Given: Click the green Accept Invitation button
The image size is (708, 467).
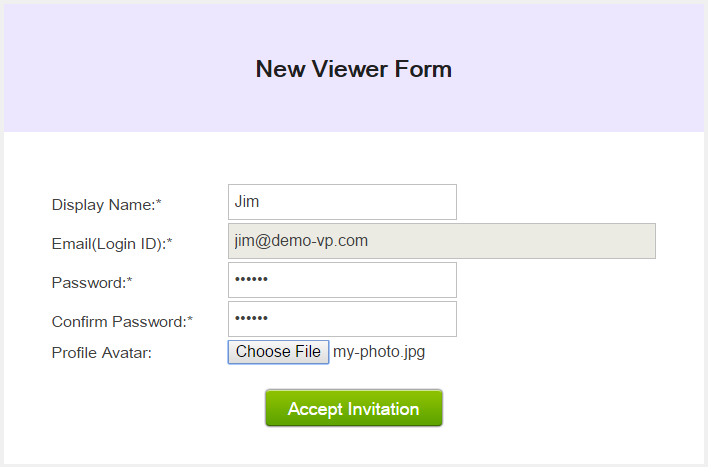Looking at the screenshot, I should click(353, 408).
